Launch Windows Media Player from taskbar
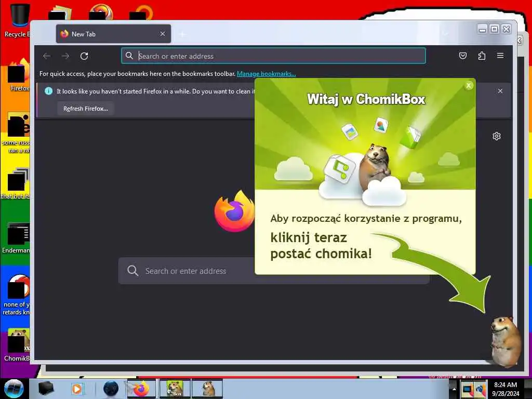Screen dimensions: 532x399 (77, 389)
